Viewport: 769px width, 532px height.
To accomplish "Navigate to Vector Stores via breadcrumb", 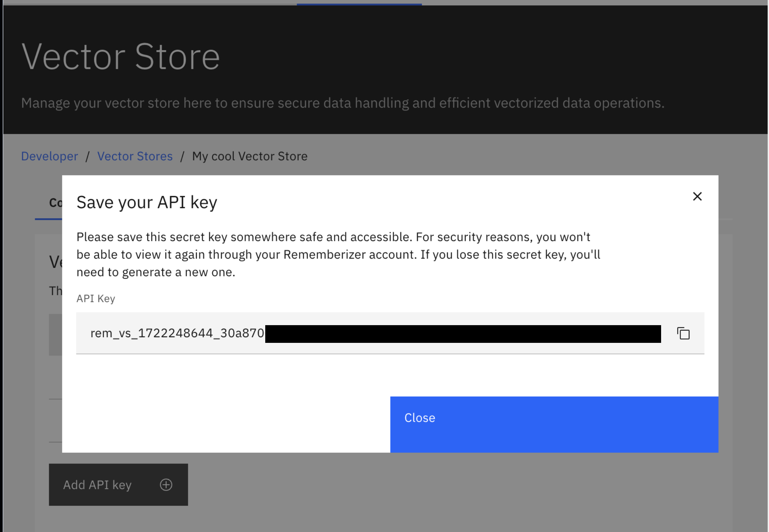I will pos(135,156).
